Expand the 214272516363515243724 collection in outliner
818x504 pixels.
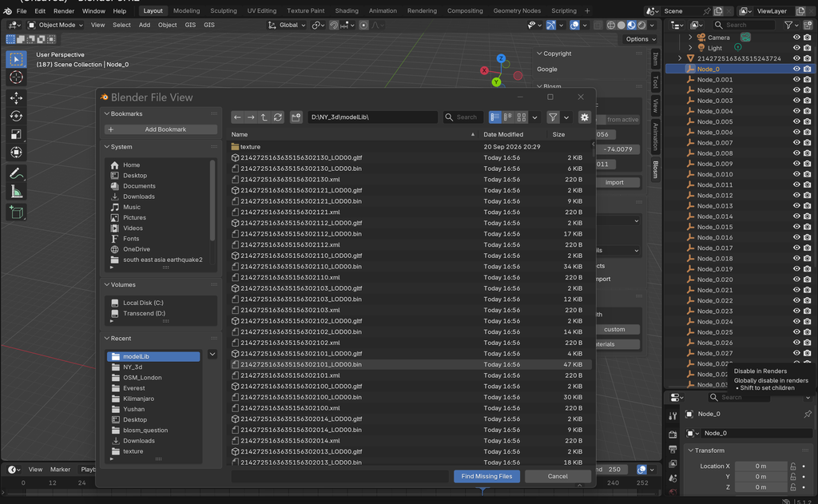680,58
